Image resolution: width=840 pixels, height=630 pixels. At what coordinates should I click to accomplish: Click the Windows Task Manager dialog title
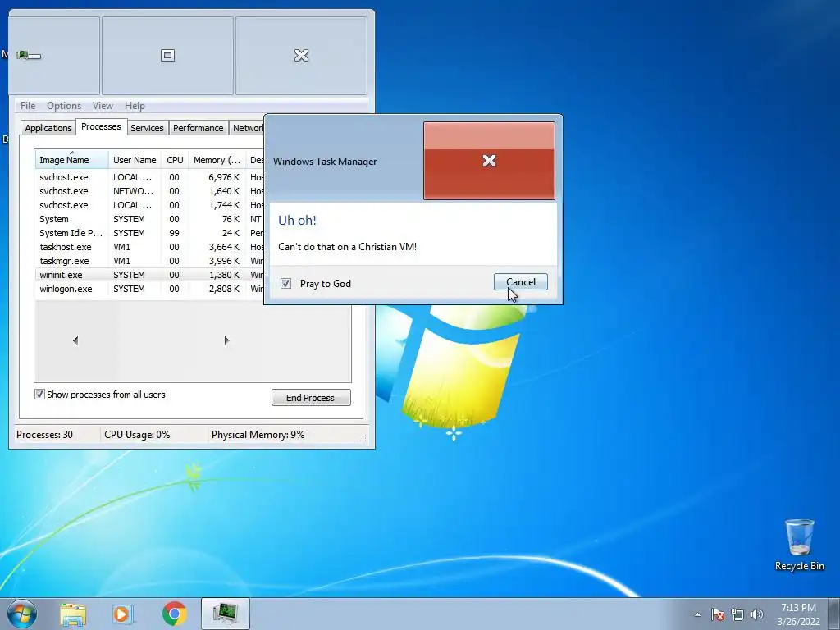click(325, 162)
